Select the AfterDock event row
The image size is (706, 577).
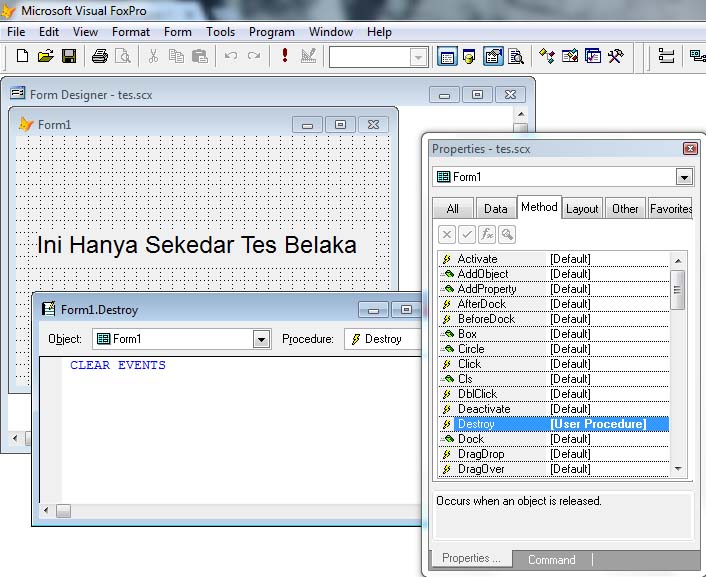(554, 304)
